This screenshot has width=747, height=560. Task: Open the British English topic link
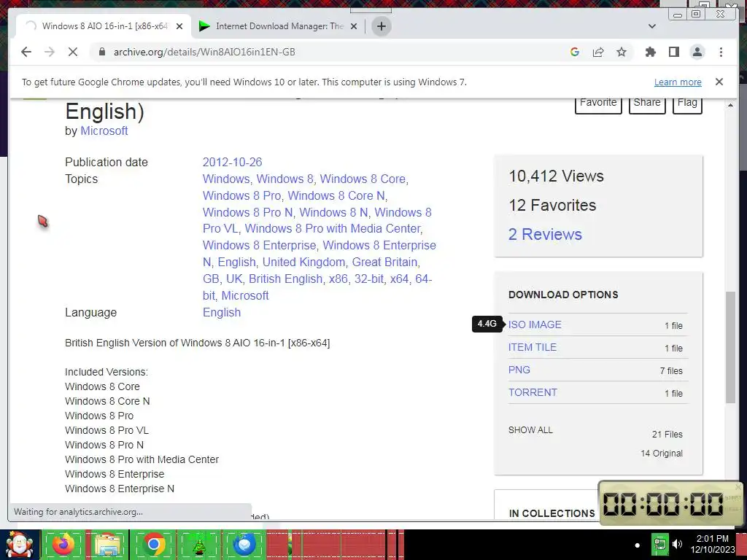pyautogui.click(x=285, y=279)
